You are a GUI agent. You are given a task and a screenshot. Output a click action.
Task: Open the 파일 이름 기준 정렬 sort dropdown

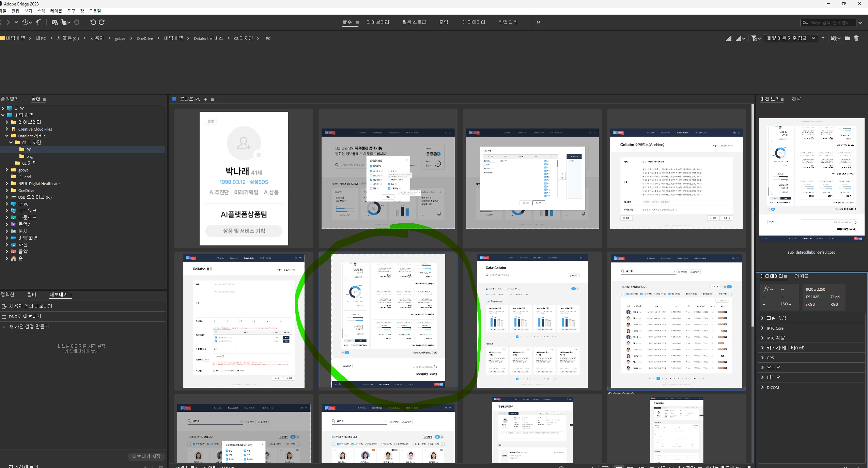790,38
